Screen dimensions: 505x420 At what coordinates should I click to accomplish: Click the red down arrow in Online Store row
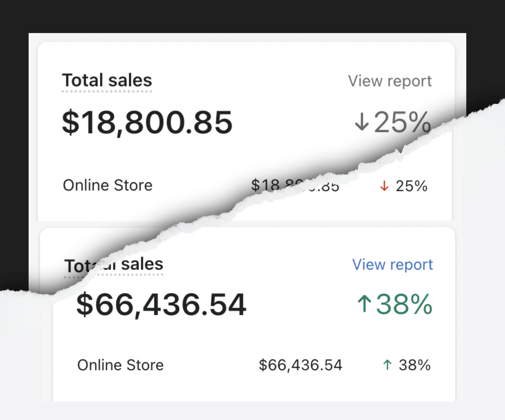(384, 186)
